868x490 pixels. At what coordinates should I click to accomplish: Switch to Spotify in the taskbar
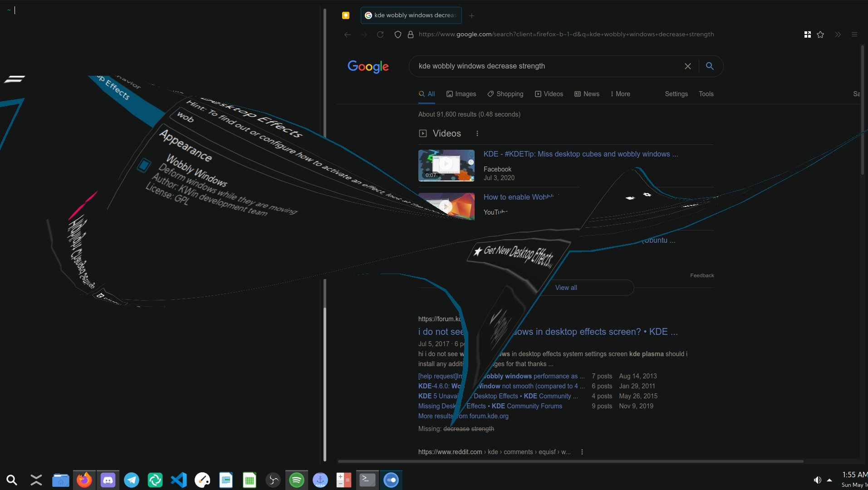click(x=297, y=480)
